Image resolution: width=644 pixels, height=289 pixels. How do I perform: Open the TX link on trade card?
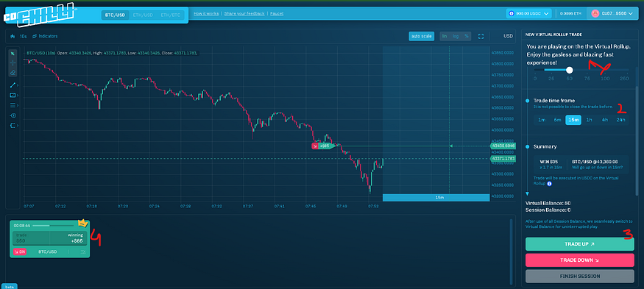point(83,251)
